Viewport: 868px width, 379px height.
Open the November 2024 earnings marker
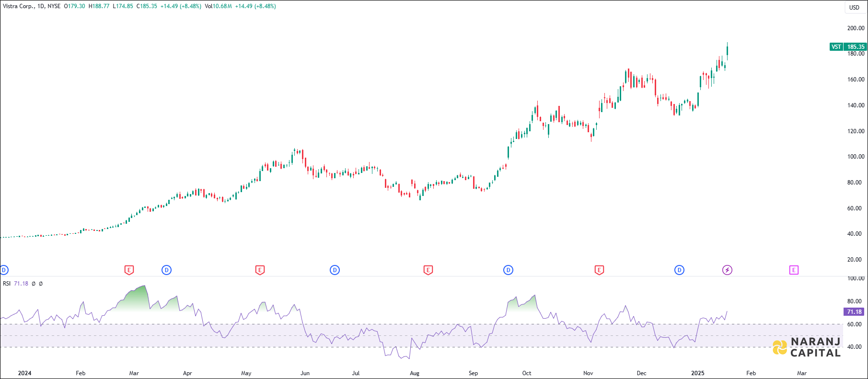599,270
